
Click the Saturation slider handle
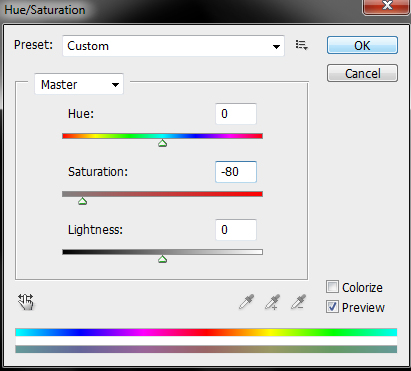(82, 201)
